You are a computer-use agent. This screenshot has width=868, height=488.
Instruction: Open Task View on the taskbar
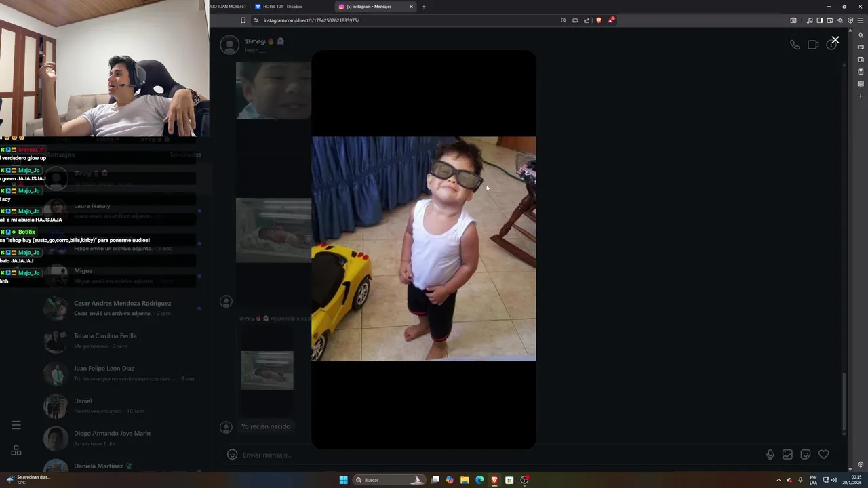pyautogui.click(x=435, y=480)
